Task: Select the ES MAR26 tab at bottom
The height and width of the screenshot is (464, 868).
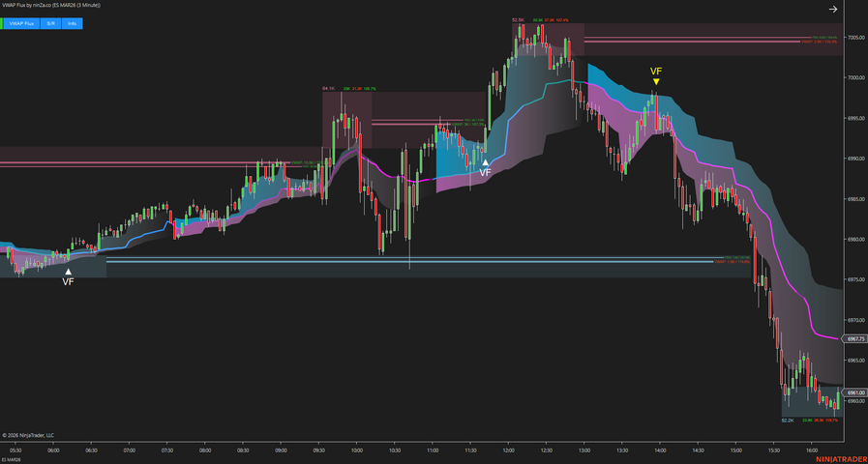Action: click(x=12, y=459)
